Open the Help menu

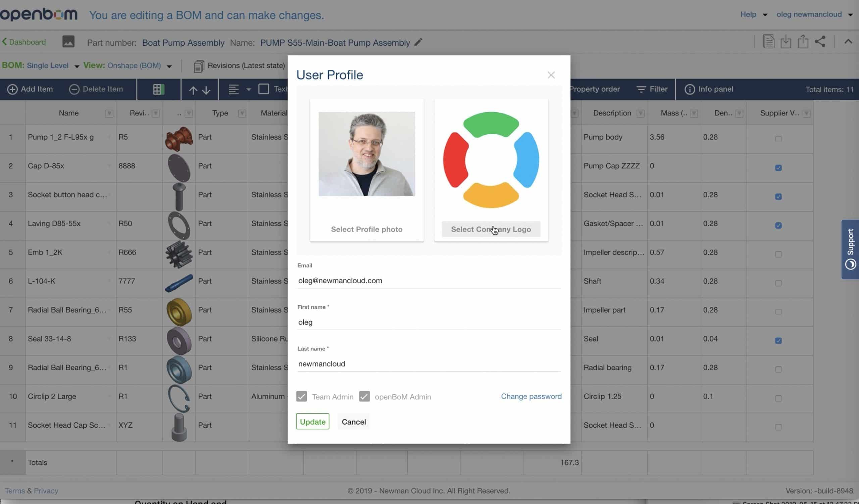753,14
